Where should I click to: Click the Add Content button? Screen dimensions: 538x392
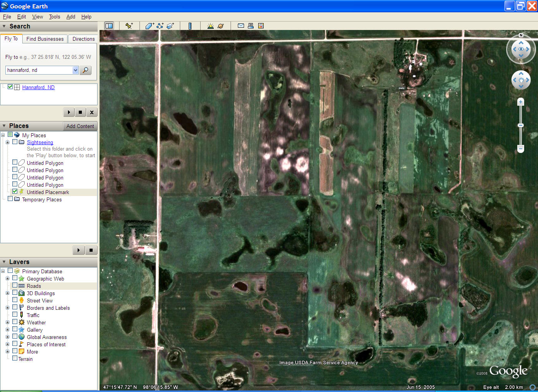click(x=80, y=126)
